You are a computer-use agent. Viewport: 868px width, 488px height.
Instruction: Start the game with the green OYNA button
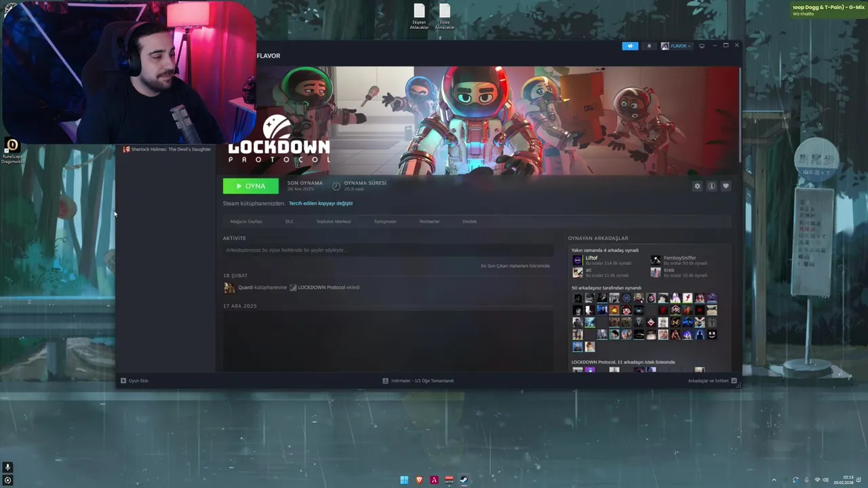coord(250,186)
